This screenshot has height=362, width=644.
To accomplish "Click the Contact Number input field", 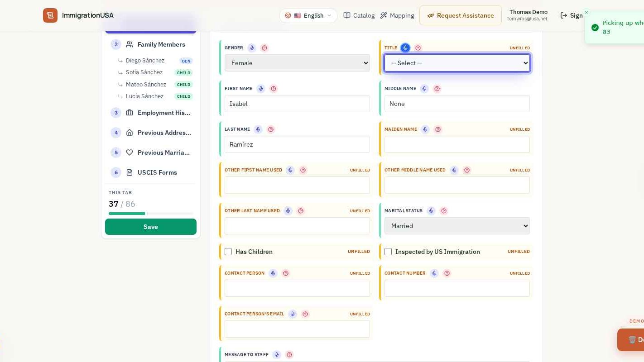I will pyautogui.click(x=457, y=288).
